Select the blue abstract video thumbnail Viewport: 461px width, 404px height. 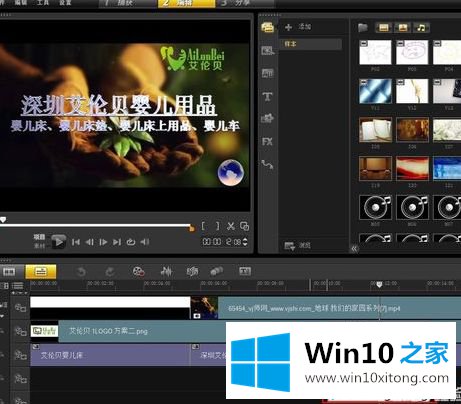tap(375, 91)
